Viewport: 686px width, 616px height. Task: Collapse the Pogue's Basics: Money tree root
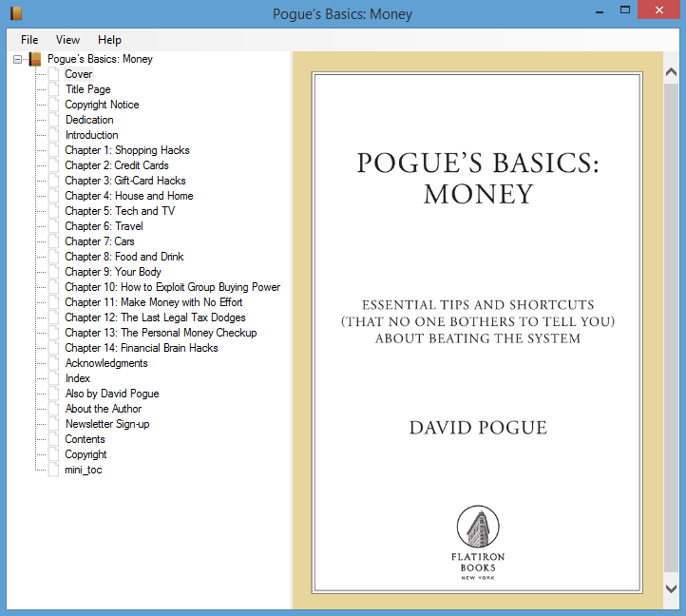pyautogui.click(x=17, y=59)
